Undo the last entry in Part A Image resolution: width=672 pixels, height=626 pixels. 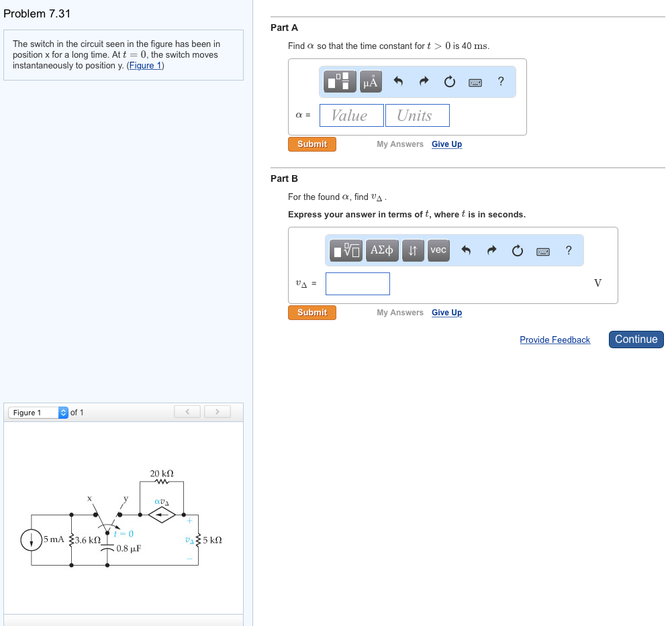[x=398, y=82]
